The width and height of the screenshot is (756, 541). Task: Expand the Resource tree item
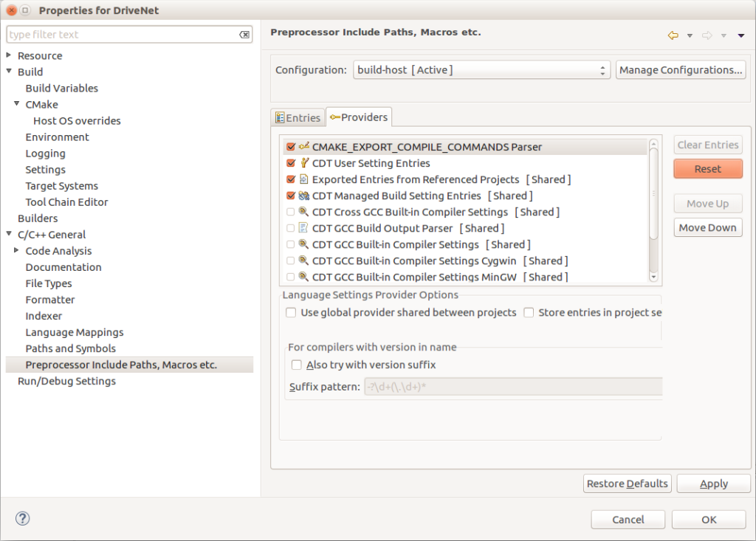tap(8, 55)
